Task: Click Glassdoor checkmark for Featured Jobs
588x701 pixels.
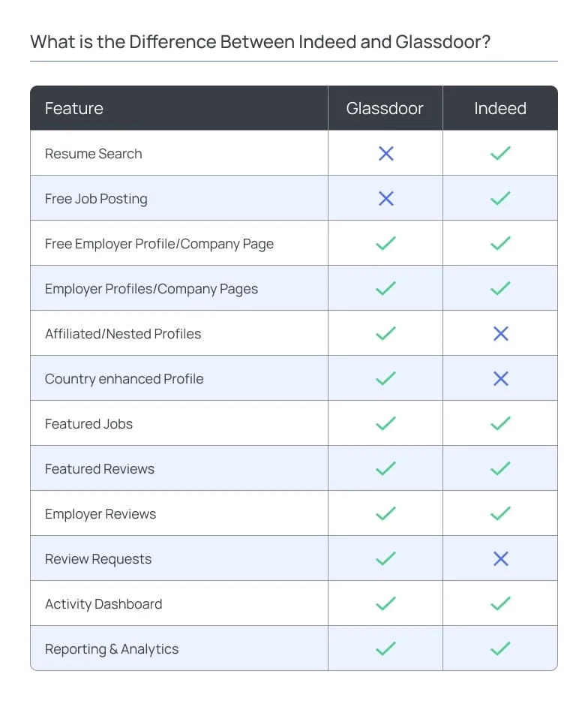Action: click(385, 423)
